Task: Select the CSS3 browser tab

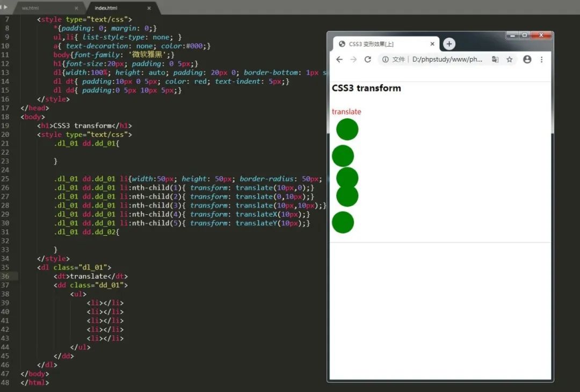Action: coord(385,44)
